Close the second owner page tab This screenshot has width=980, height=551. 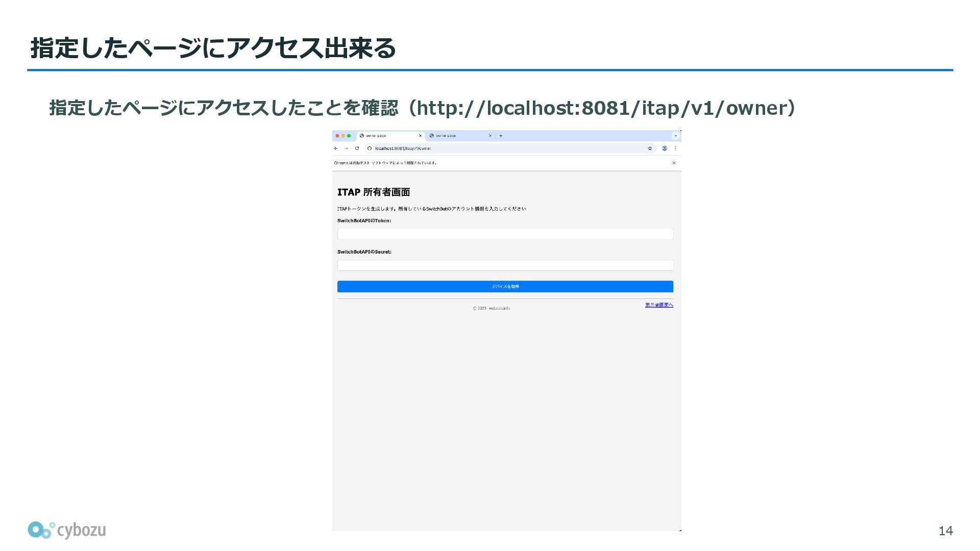click(490, 136)
